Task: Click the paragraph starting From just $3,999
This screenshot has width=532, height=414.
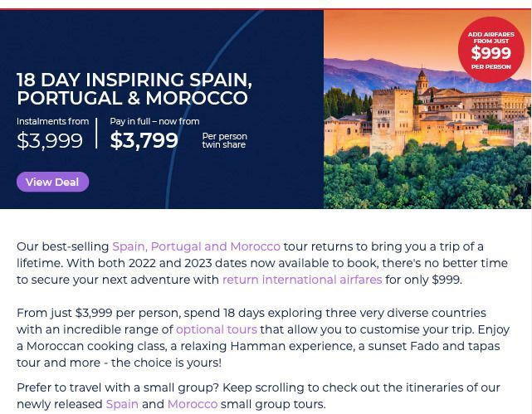Action: click(263, 338)
